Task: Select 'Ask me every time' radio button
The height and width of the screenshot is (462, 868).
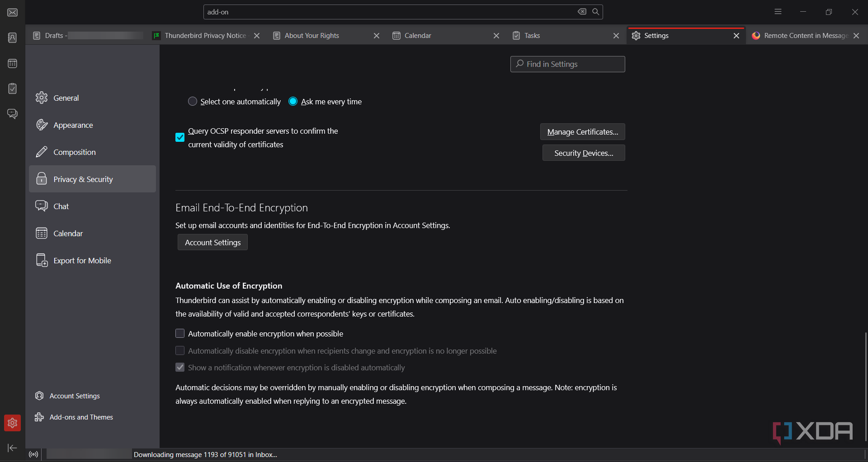Action: [x=293, y=101]
